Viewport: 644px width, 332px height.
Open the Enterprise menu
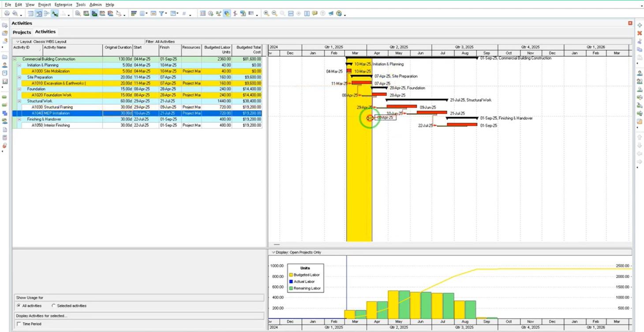63,4
